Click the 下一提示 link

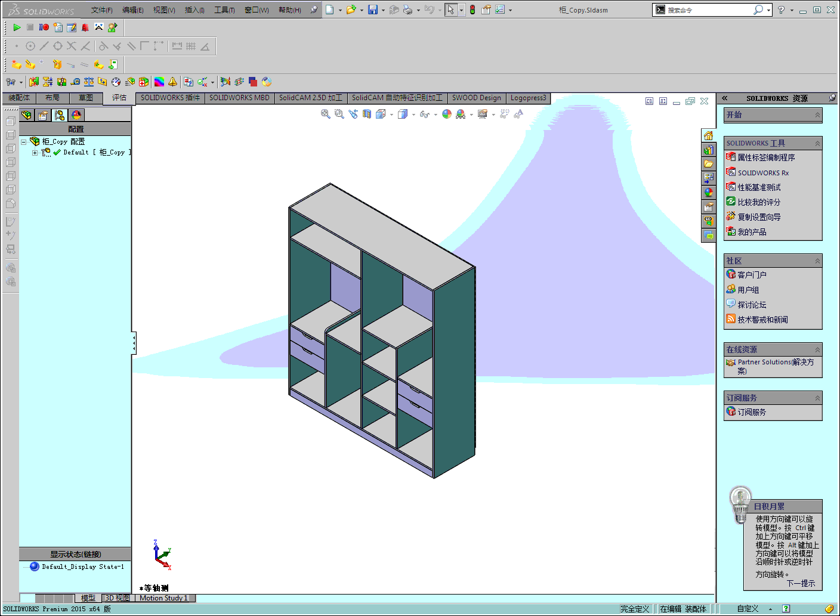click(x=801, y=584)
